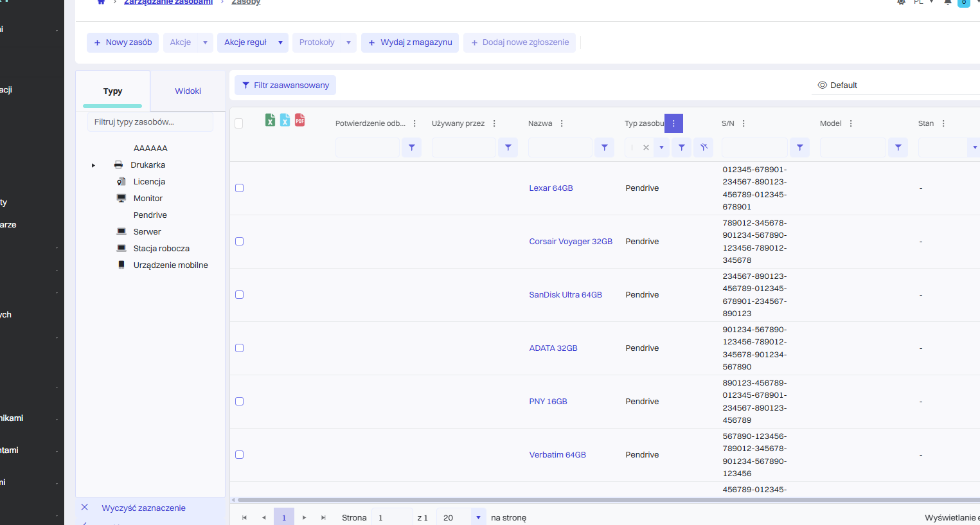Focus the Filtruj typy zasobów search field
The image size is (980, 525).
[150, 122]
